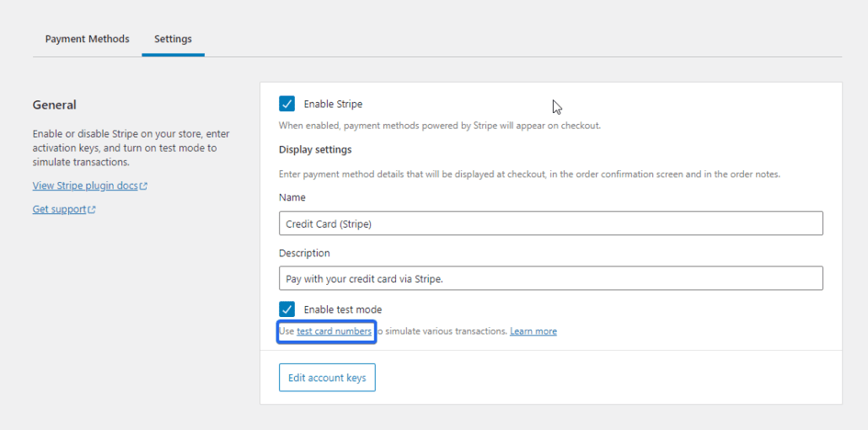
Task: Select the Settings tab
Action: tap(173, 39)
